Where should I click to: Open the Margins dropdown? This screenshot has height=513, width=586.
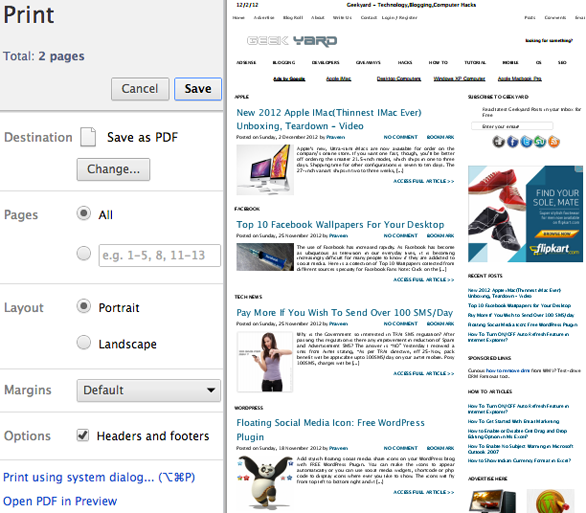click(149, 390)
